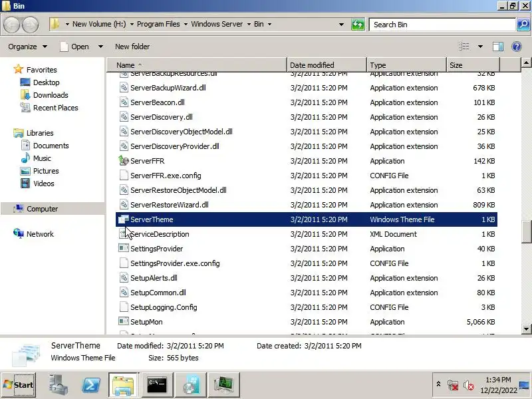Click the network tray icon
Screen dimensions: 532x399
pyautogui.click(x=453, y=385)
